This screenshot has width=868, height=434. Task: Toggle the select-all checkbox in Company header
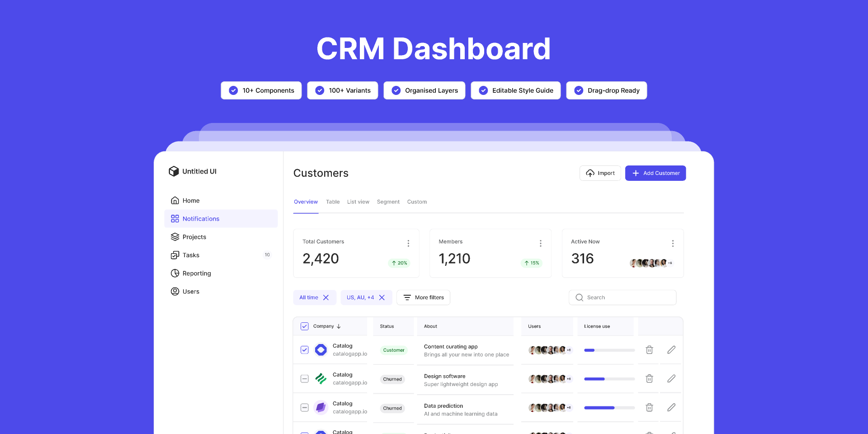304,326
